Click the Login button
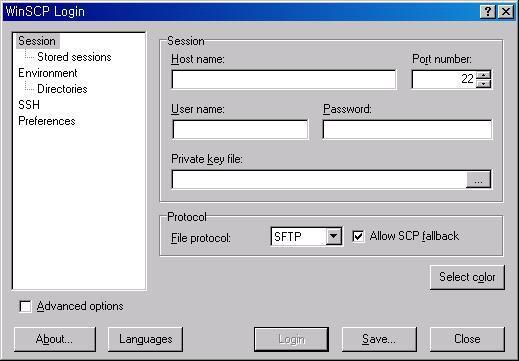This screenshot has width=519, height=361. (291, 339)
